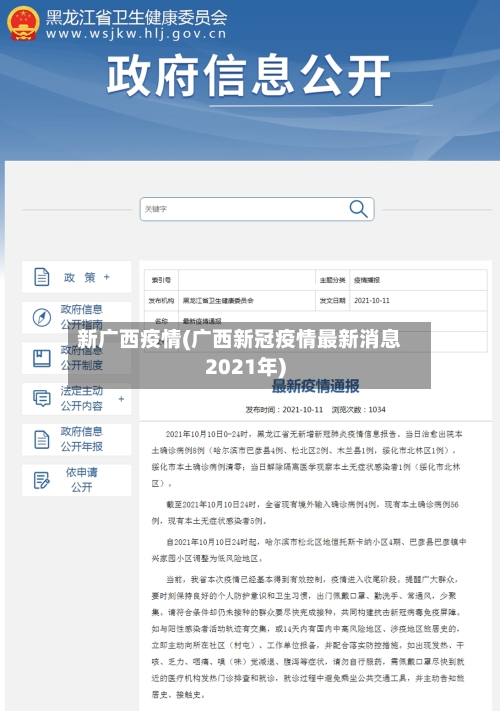Image resolution: width=500 pixels, height=711 pixels.
Task: Select 法定主动公开内容 sidebar item
Action: (x=76, y=399)
